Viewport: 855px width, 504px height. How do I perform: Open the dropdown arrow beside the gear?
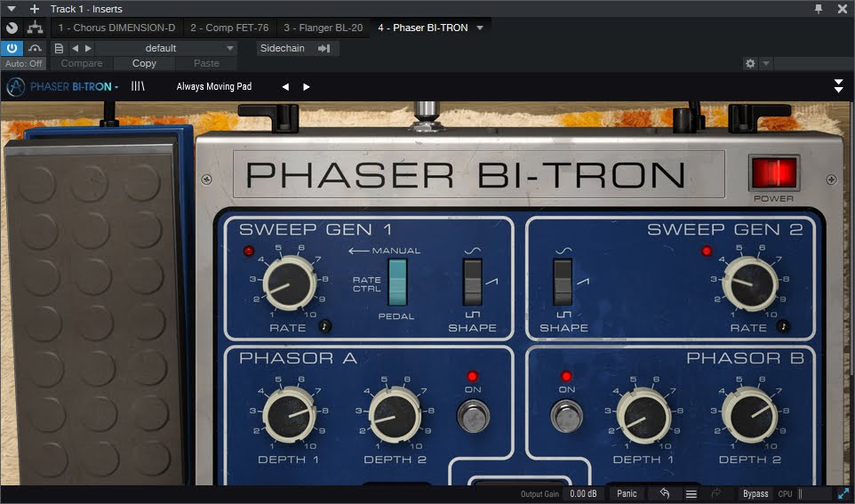pyautogui.click(x=765, y=63)
